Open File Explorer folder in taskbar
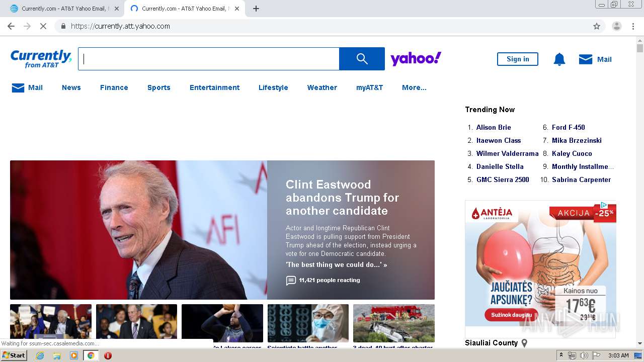This screenshot has height=362, width=644. pyautogui.click(x=57, y=355)
